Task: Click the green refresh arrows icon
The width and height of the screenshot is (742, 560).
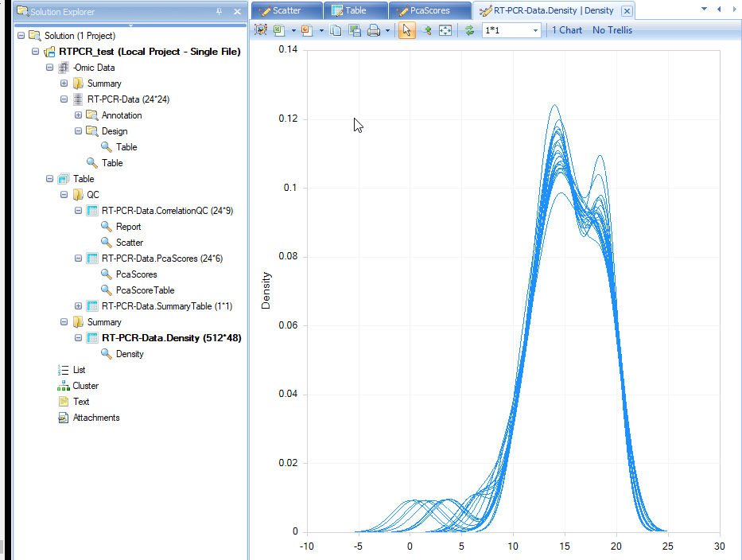Action: tap(469, 30)
